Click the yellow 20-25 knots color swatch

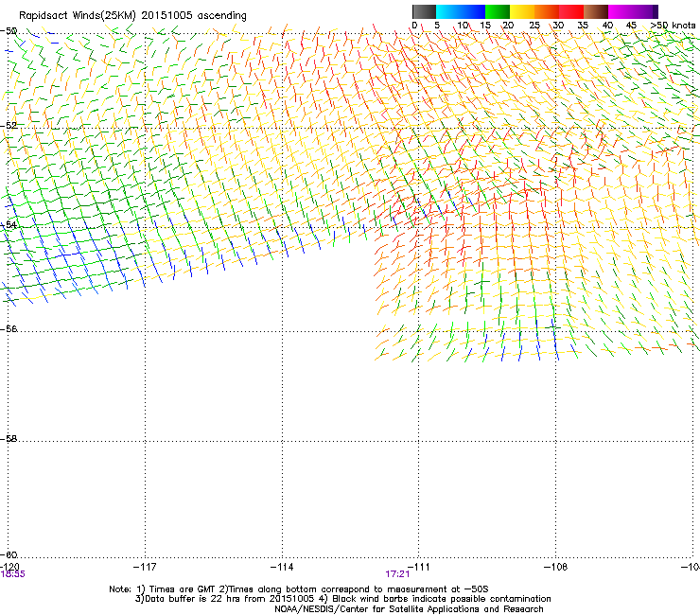click(x=522, y=11)
